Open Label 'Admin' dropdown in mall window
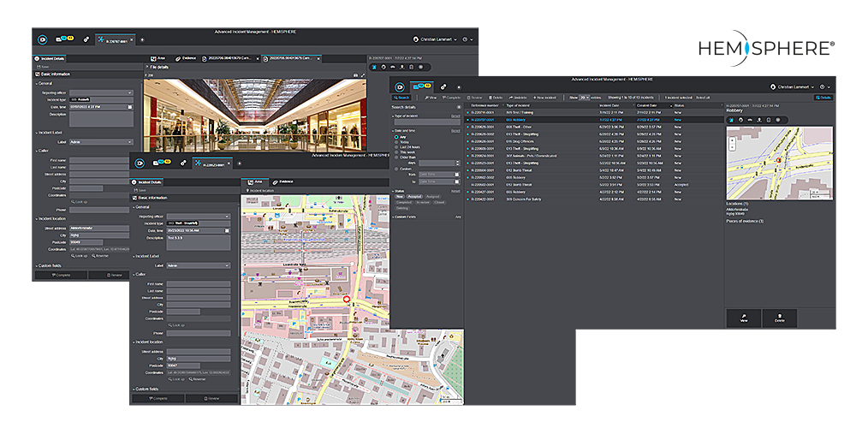The height and width of the screenshot is (428, 868). [101, 142]
